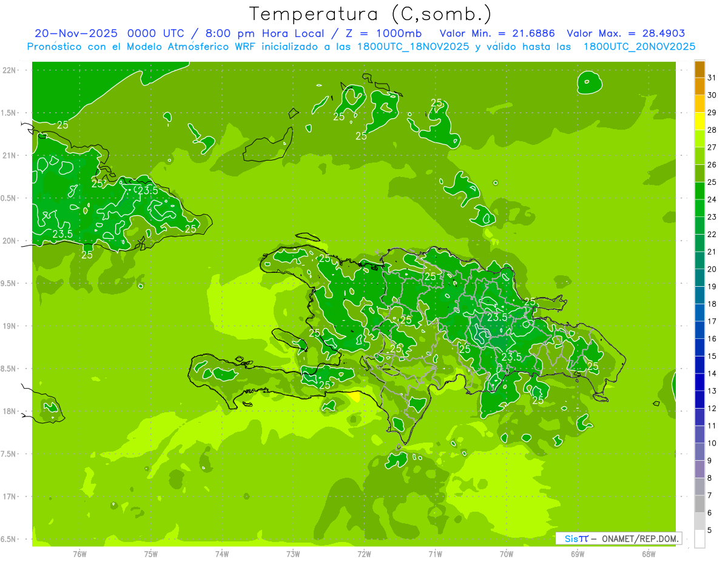Click the legend value "28"

pos(712,130)
